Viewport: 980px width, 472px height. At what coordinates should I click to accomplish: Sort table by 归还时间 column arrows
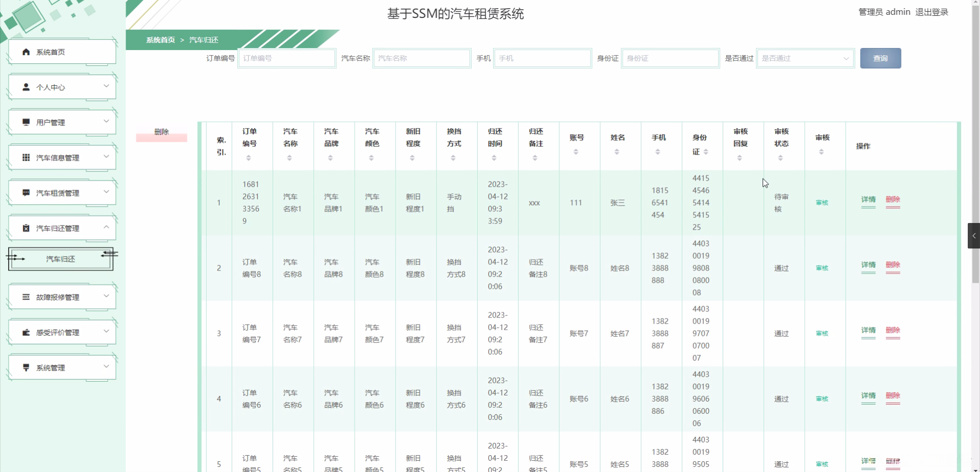[494, 158]
